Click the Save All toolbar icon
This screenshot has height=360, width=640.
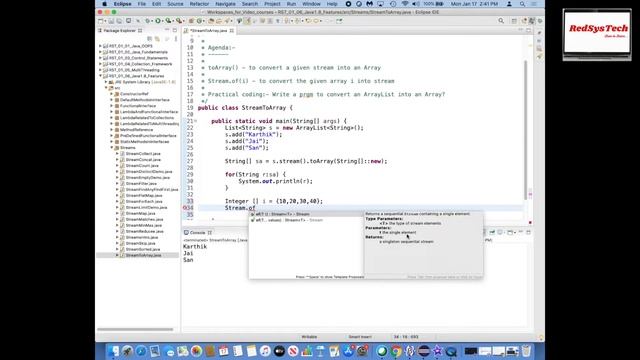point(119,21)
